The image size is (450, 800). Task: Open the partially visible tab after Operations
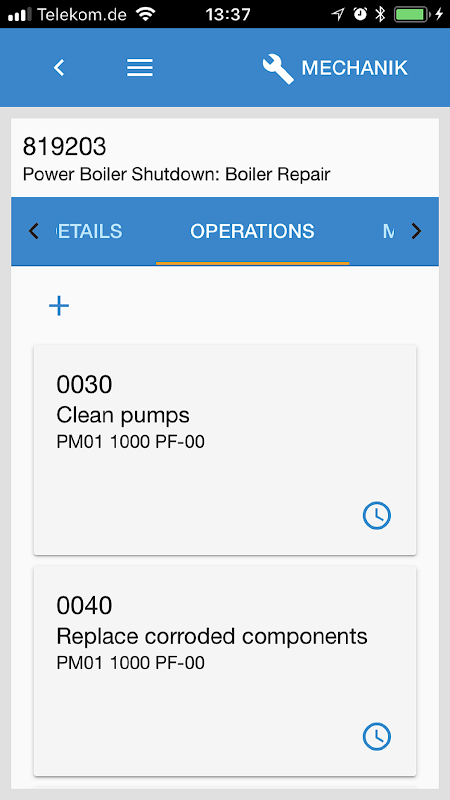(389, 232)
